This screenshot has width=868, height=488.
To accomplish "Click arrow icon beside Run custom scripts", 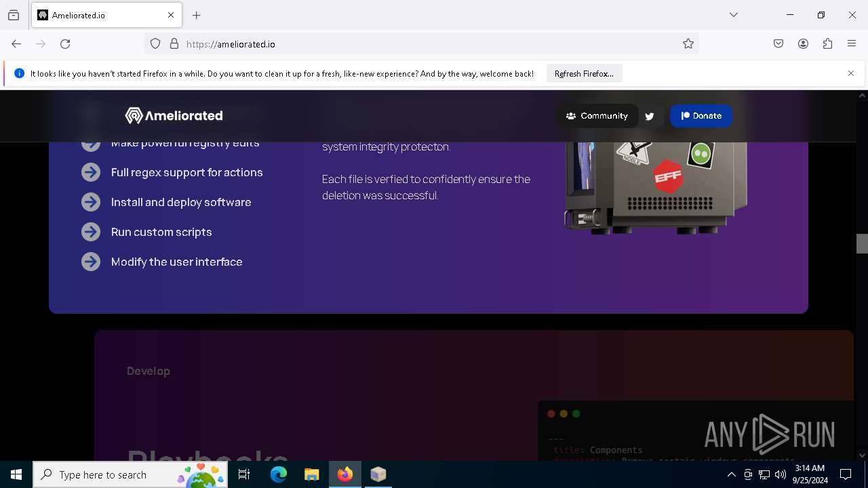I will (91, 232).
